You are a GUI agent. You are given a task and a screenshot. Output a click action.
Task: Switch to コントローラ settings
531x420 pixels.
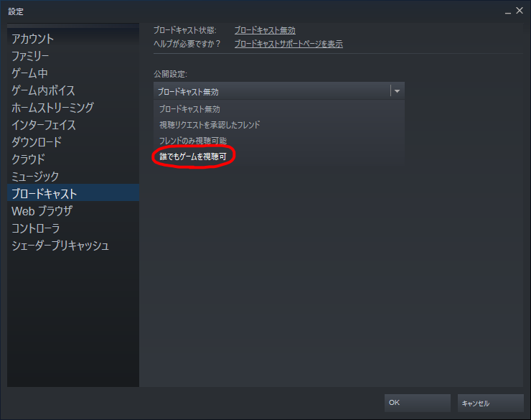72,228
